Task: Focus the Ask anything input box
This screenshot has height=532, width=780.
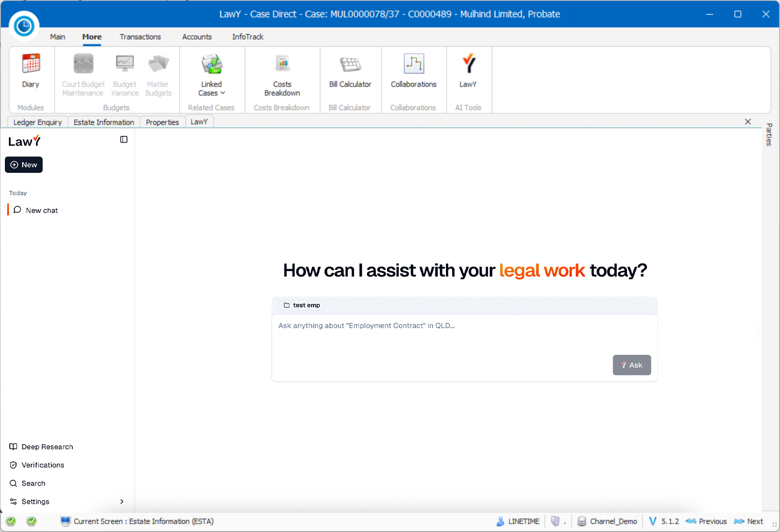Action: (464, 348)
